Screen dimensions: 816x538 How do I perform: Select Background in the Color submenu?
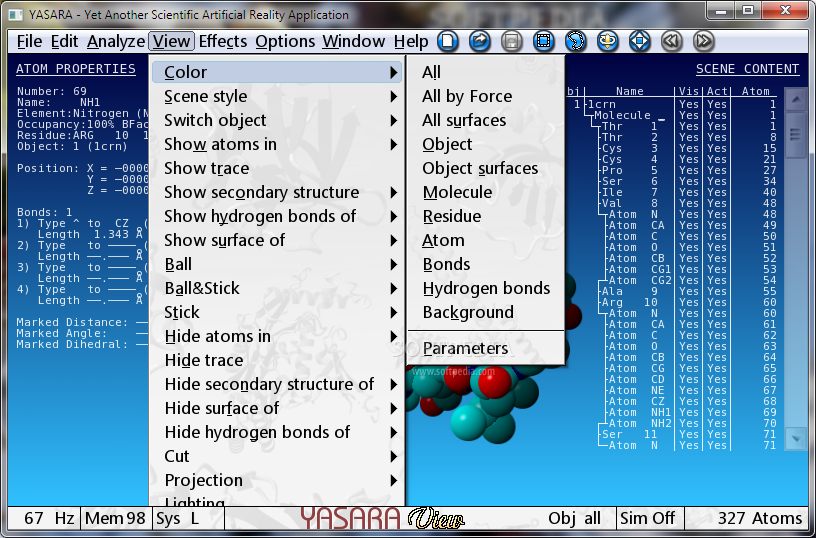point(486,312)
